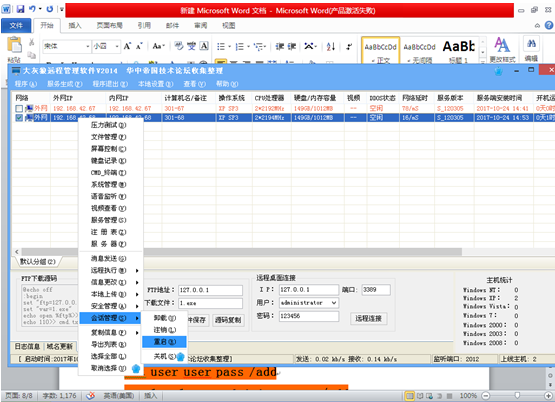The height and width of the screenshot is (402, 555).
Task: Apply the 正文 style
Action: 381,51
